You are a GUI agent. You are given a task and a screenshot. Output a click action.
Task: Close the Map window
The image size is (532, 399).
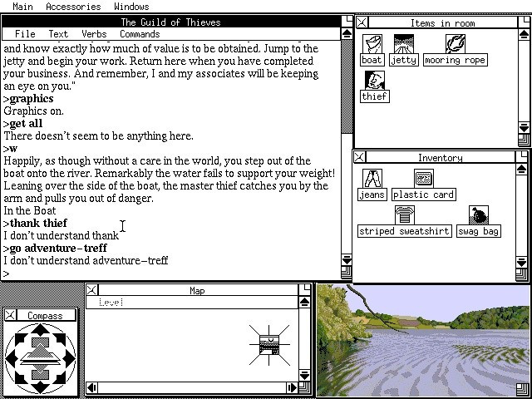pyautogui.click(x=91, y=290)
